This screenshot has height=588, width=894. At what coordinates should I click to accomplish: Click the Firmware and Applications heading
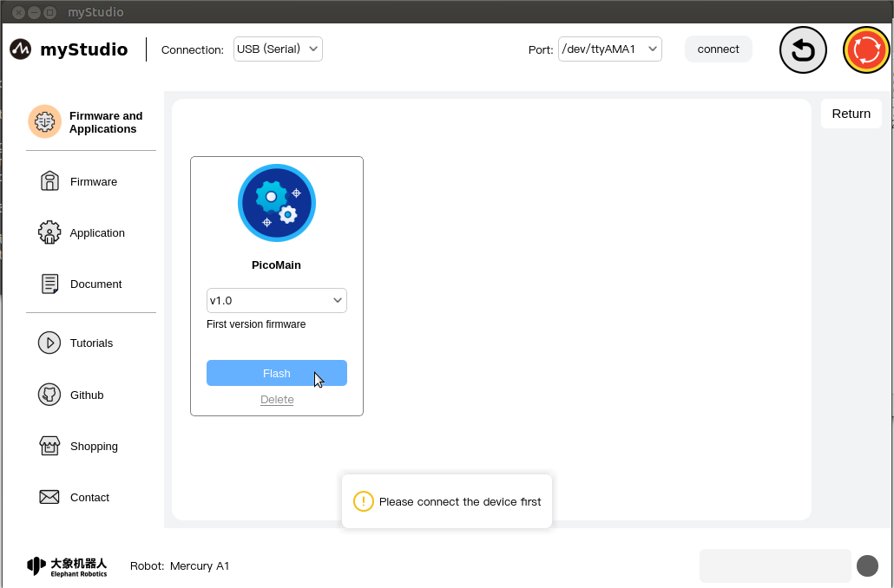tap(106, 122)
